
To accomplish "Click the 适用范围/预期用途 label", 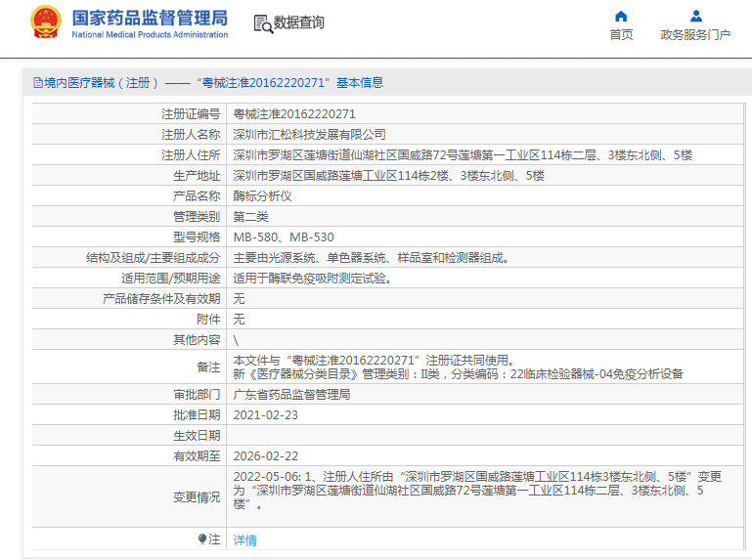I will point(171,279).
